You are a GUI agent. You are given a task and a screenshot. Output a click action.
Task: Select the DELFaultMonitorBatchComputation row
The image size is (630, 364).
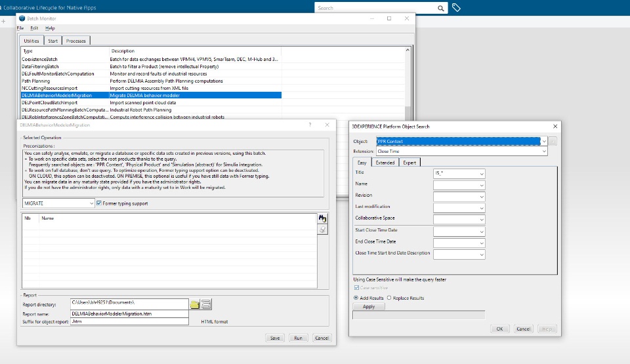[151, 73]
